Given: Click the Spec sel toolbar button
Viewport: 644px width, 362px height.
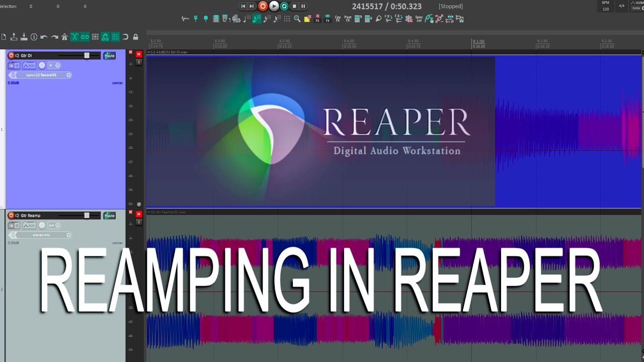Looking at the screenshot, I should [x=419, y=19].
